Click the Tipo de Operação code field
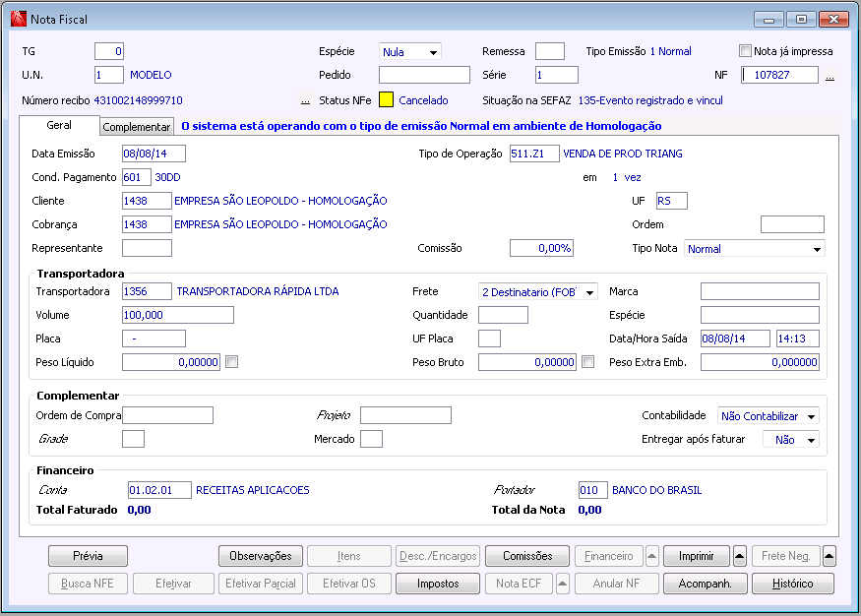This screenshot has height=616, width=861. click(x=534, y=154)
